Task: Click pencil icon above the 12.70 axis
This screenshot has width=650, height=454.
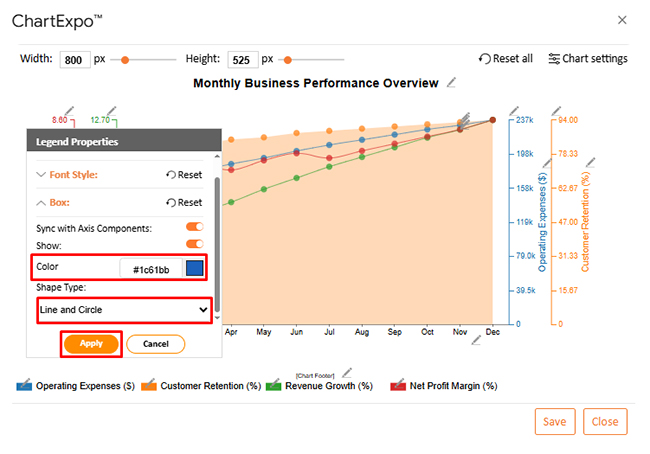Action: tap(110, 108)
